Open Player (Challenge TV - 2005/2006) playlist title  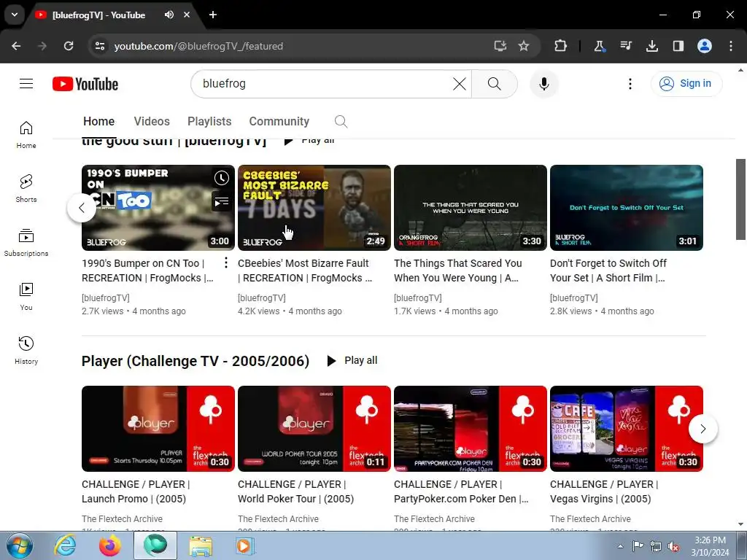point(196,361)
